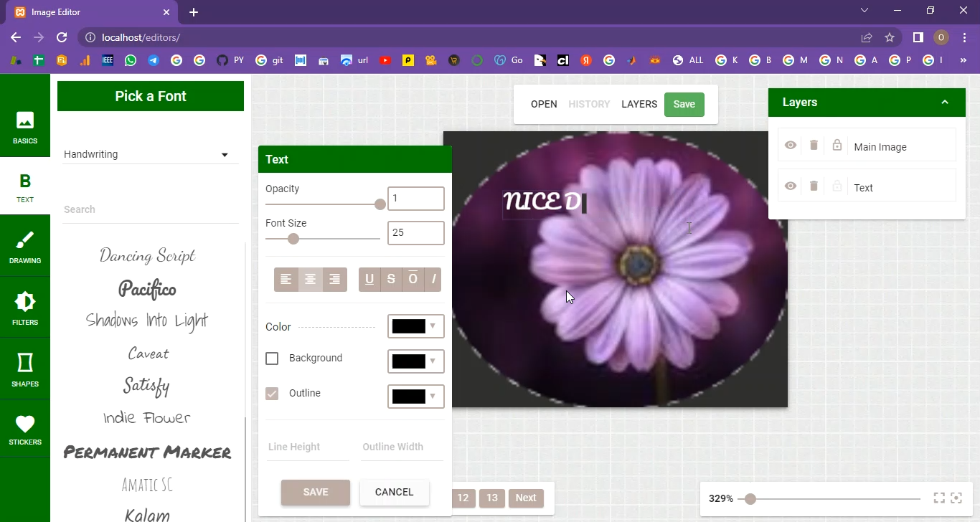Click the underline text format icon
The width and height of the screenshot is (980, 522).
click(369, 280)
